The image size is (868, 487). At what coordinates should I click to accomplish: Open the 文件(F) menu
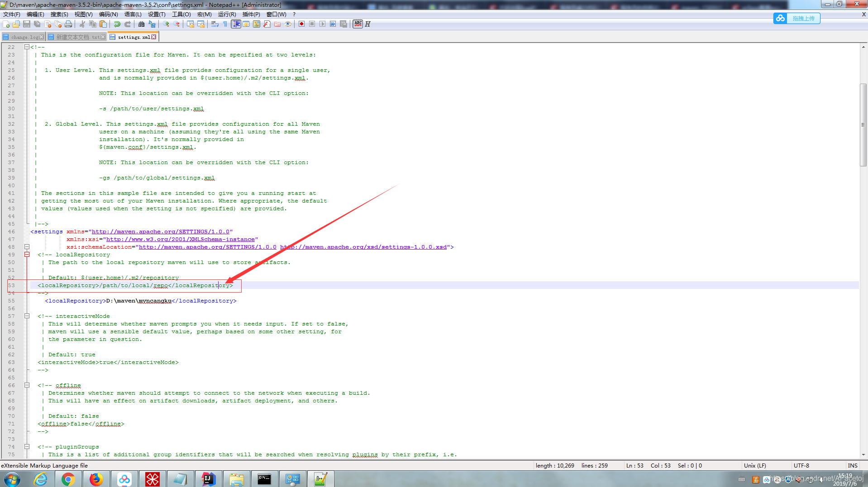tap(12, 14)
